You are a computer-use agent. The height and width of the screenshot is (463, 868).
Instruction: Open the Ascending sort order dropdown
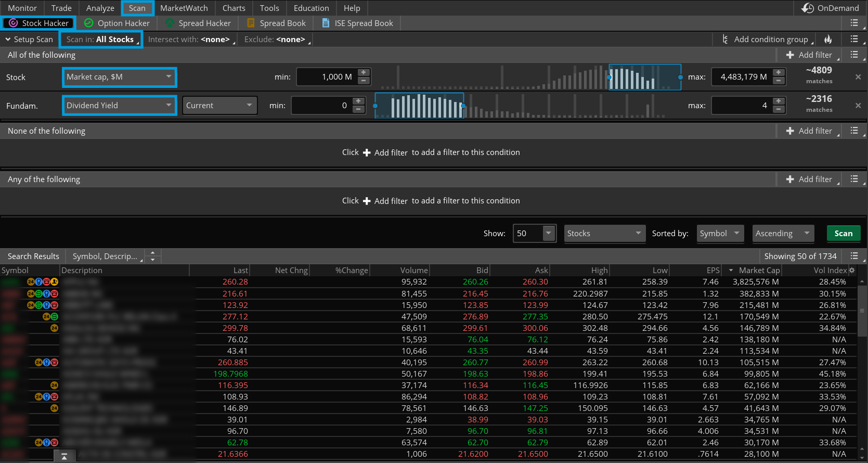(x=783, y=233)
